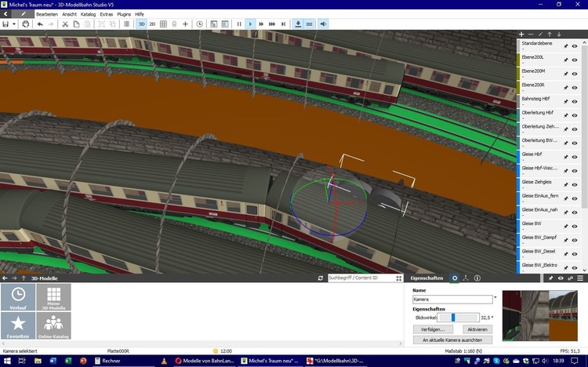The height and width of the screenshot is (367, 588).
Task: Open the second list panel toolbar icon
Action: (x=225, y=24)
